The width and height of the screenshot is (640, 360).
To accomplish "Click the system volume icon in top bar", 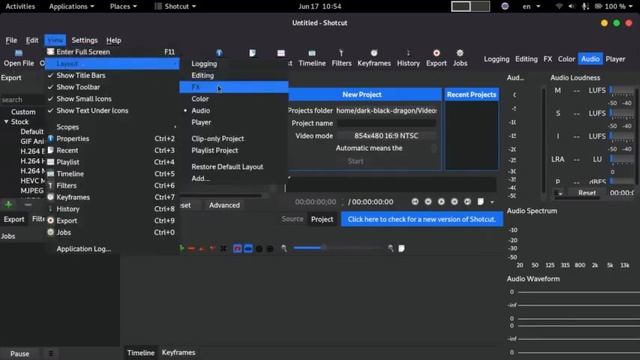I will 571,6.
